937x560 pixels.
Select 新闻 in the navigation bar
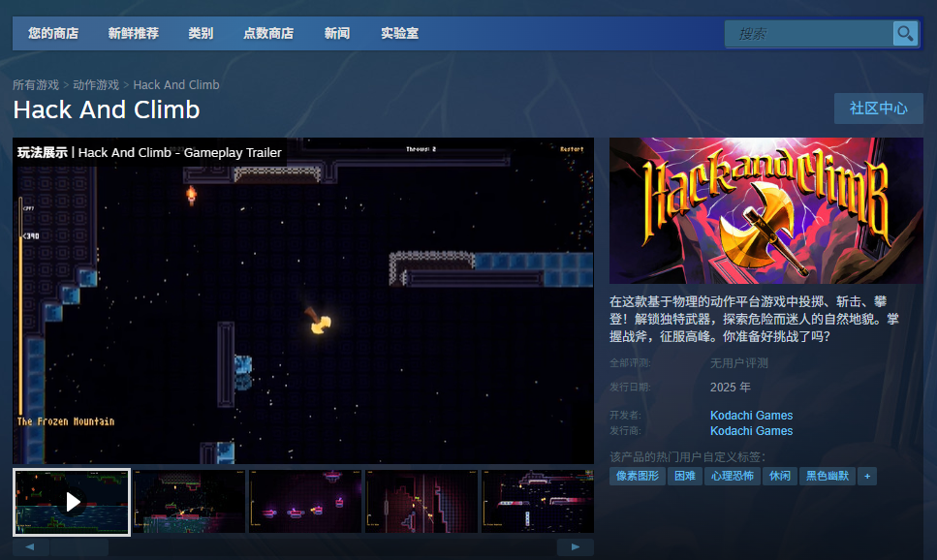336,33
